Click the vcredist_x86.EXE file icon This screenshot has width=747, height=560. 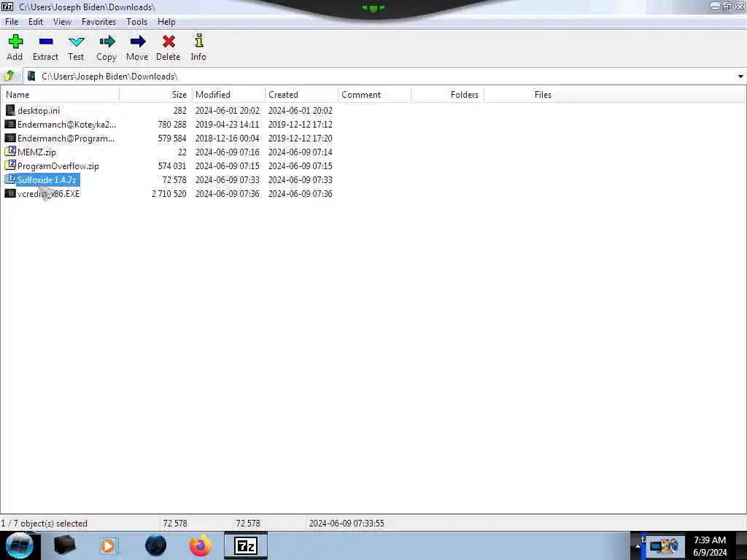click(10, 193)
